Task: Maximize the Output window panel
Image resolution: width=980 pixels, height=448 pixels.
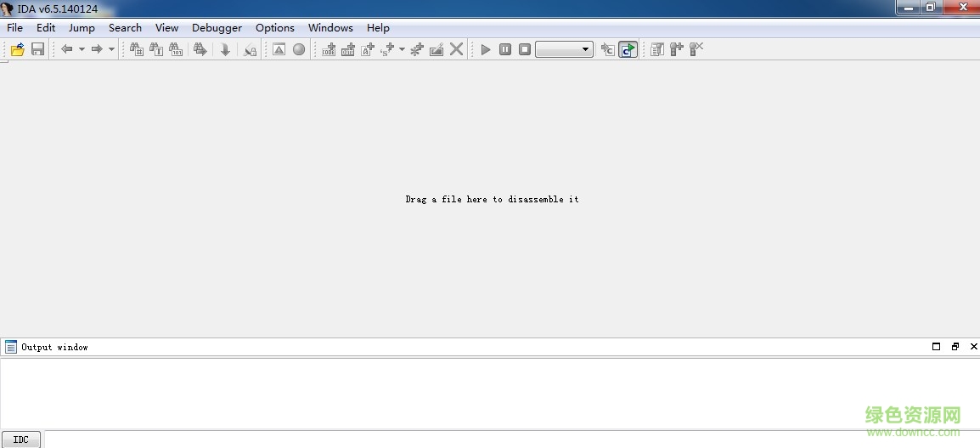Action: tap(936, 347)
